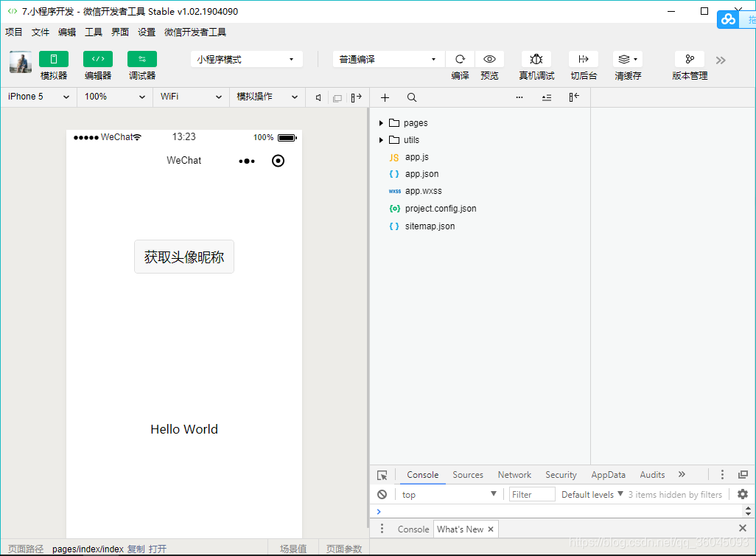Expand the utils folder
Image resolution: width=756 pixels, height=556 pixels.
tap(381, 140)
